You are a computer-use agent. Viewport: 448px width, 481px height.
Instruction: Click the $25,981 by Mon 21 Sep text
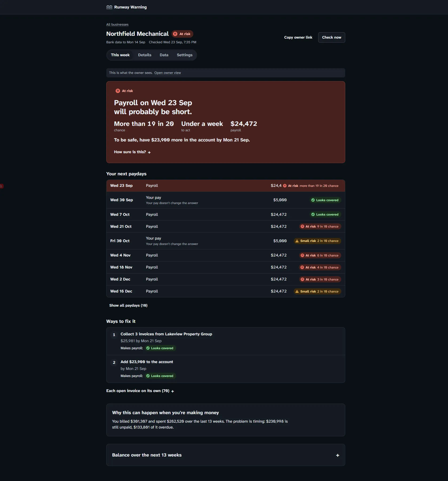click(x=141, y=341)
